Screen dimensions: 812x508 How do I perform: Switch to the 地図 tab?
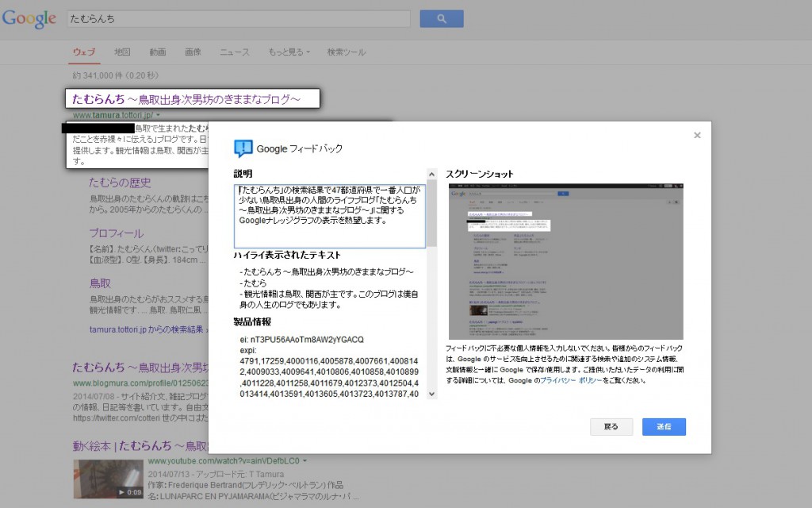122,52
